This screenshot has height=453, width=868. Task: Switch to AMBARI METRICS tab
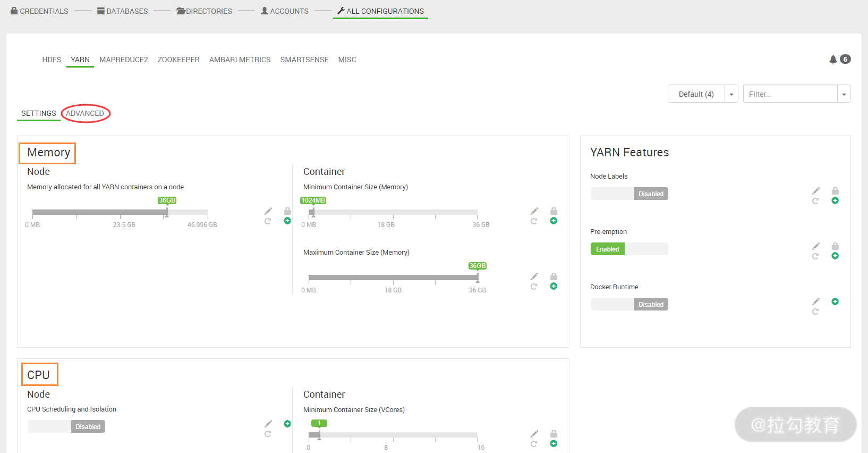(240, 60)
